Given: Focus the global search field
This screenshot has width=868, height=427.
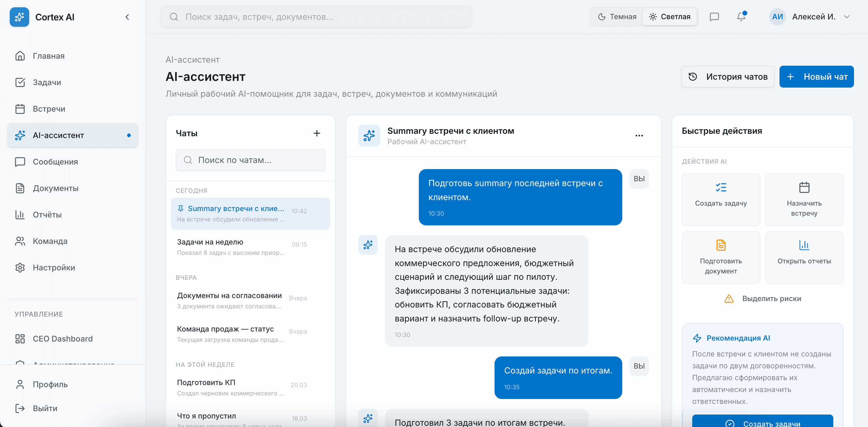Looking at the screenshot, I should click(316, 17).
